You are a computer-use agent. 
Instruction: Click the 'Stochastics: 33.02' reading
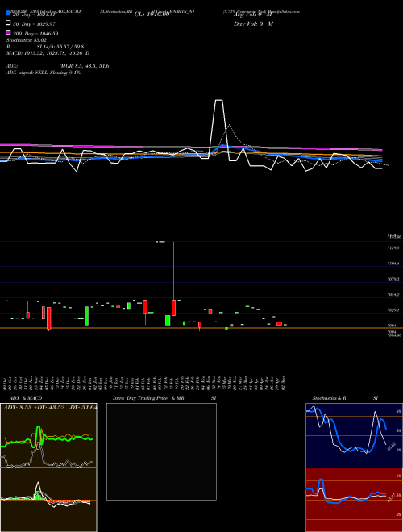coord(27,40)
